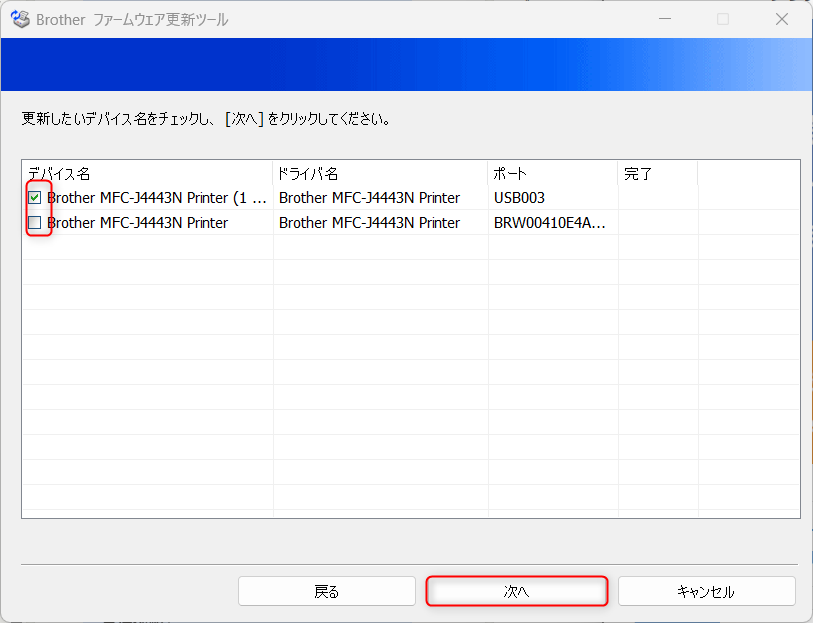Click the 戻る button
Viewport: 813px width, 623px height.
[x=327, y=591]
